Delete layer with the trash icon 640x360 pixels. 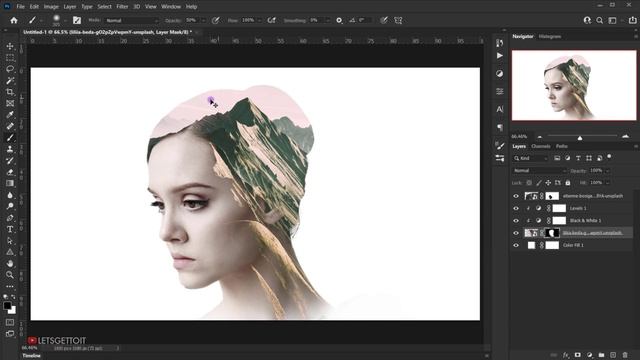click(x=625, y=355)
